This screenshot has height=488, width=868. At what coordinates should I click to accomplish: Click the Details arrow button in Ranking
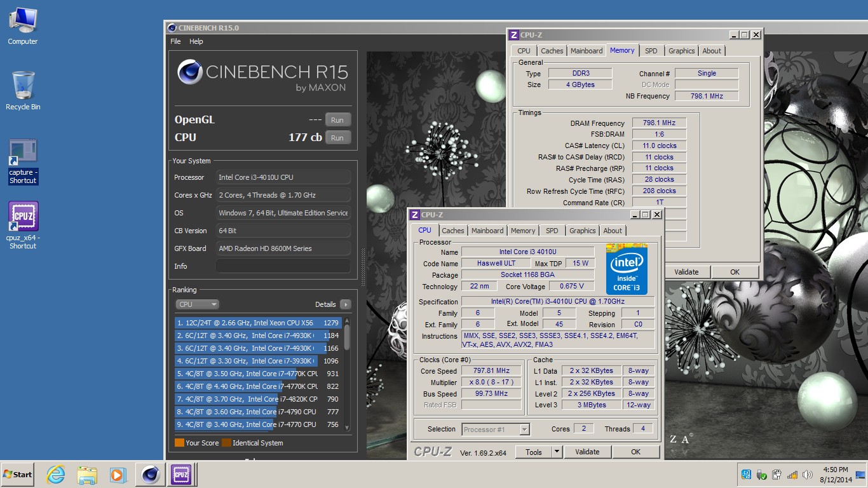(345, 304)
